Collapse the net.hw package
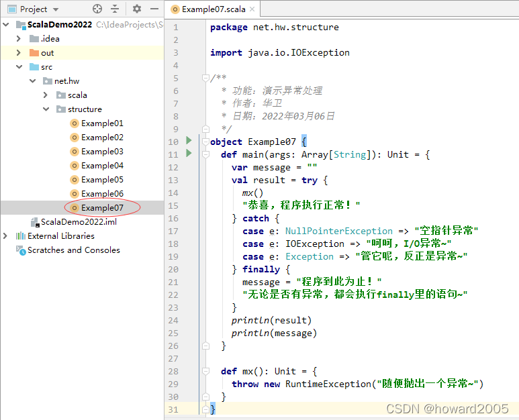519x420 pixels. (32, 81)
